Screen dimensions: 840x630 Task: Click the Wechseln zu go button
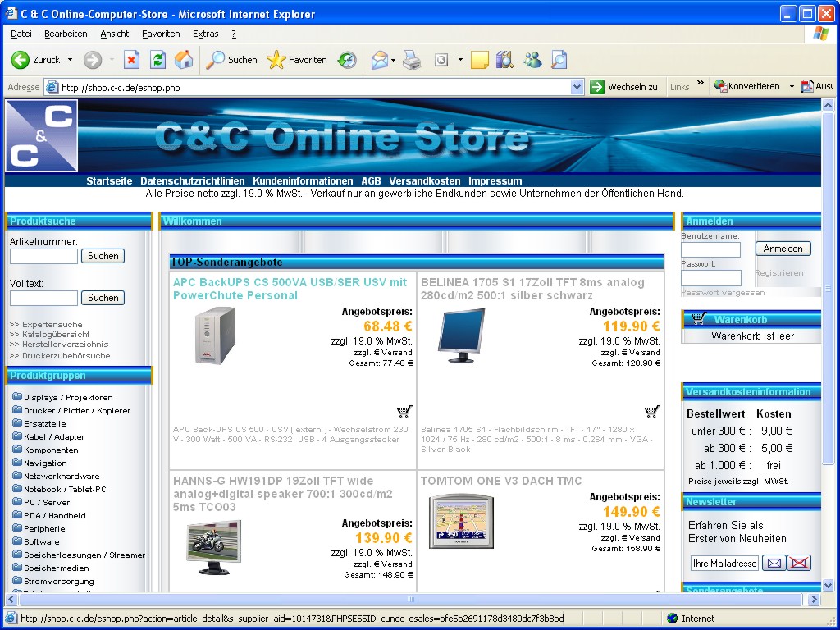[x=624, y=87]
